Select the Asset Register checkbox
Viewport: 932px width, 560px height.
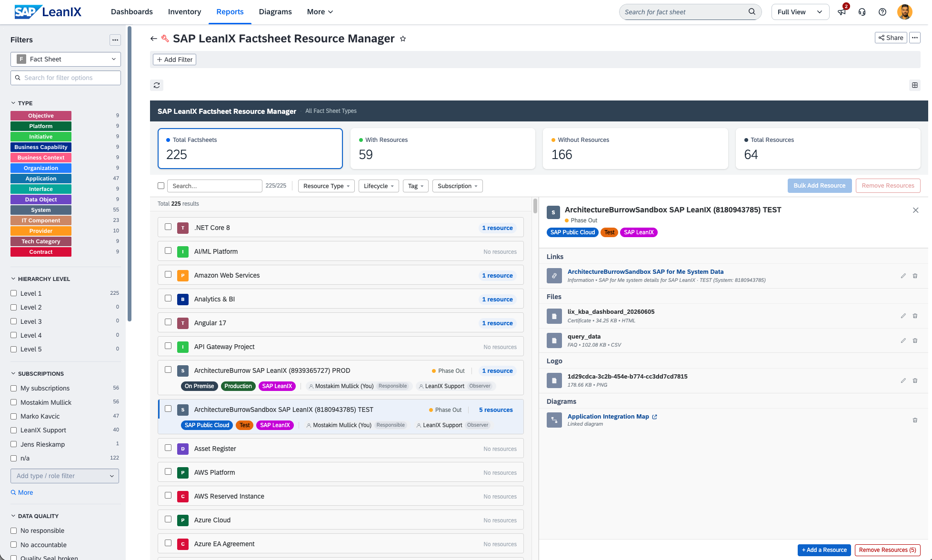pyautogui.click(x=168, y=448)
